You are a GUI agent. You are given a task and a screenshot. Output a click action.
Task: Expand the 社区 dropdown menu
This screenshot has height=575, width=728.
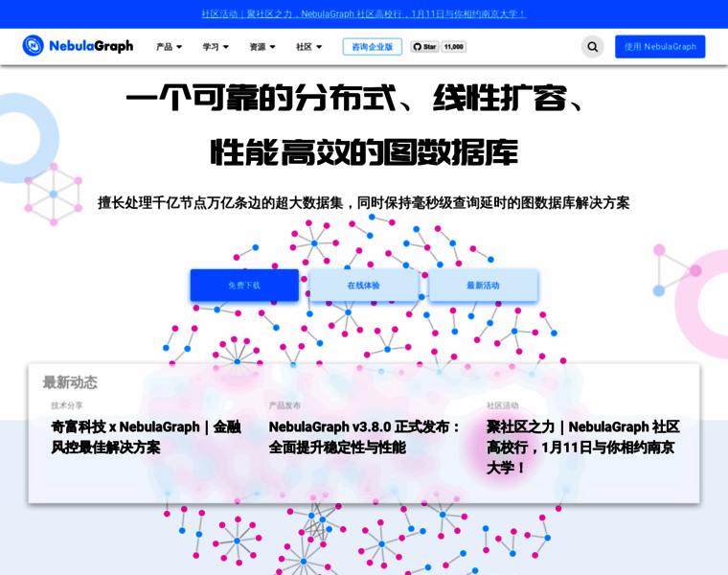pos(308,47)
